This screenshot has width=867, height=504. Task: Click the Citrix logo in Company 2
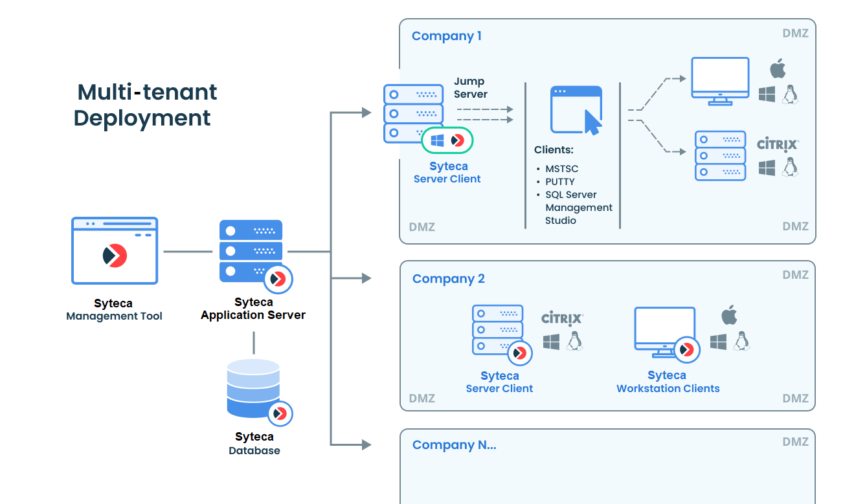pyautogui.click(x=562, y=318)
